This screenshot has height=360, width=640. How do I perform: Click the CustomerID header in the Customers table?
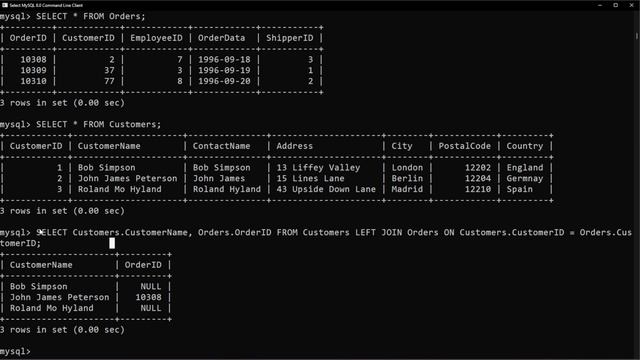[x=36, y=146]
